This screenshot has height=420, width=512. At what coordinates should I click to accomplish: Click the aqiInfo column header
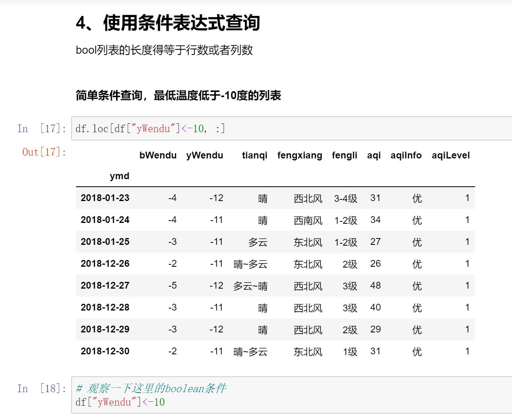(406, 155)
